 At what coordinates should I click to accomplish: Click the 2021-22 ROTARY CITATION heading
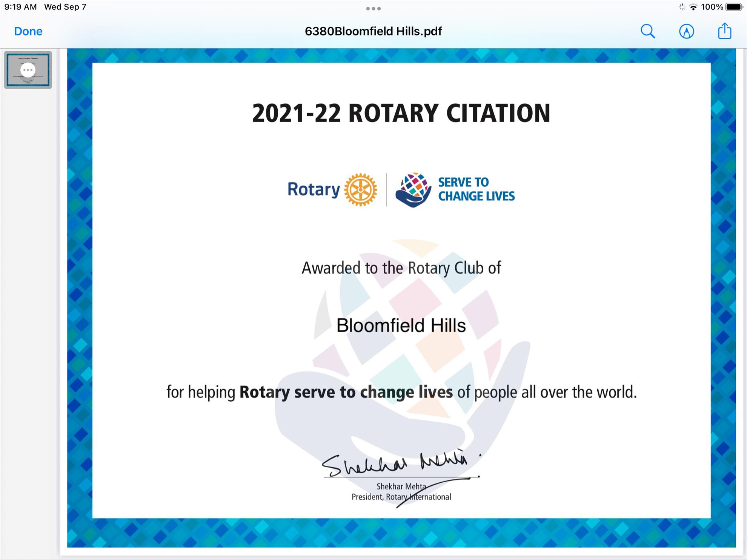pyautogui.click(x=401, y=113)
